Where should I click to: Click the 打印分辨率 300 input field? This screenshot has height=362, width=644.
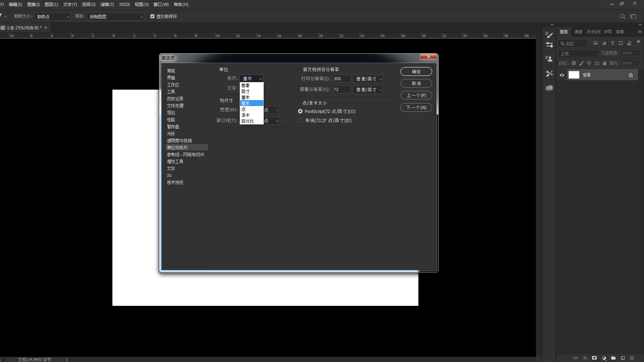pos(342,79)
